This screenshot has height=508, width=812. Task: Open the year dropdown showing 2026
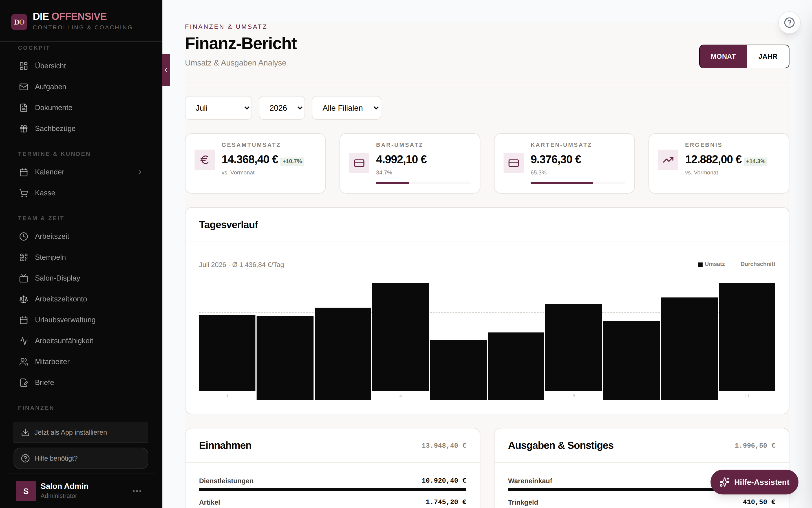point(282,108)
